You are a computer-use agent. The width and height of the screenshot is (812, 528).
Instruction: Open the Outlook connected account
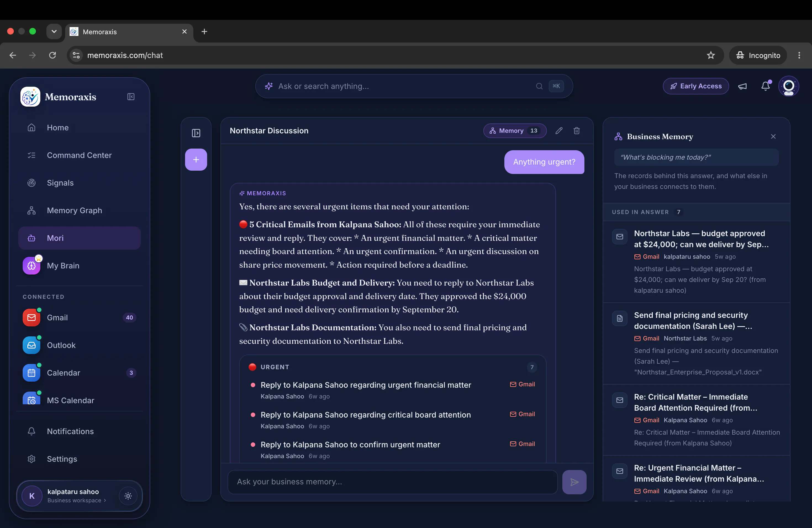pyautogui.click(x=80, y=345)
